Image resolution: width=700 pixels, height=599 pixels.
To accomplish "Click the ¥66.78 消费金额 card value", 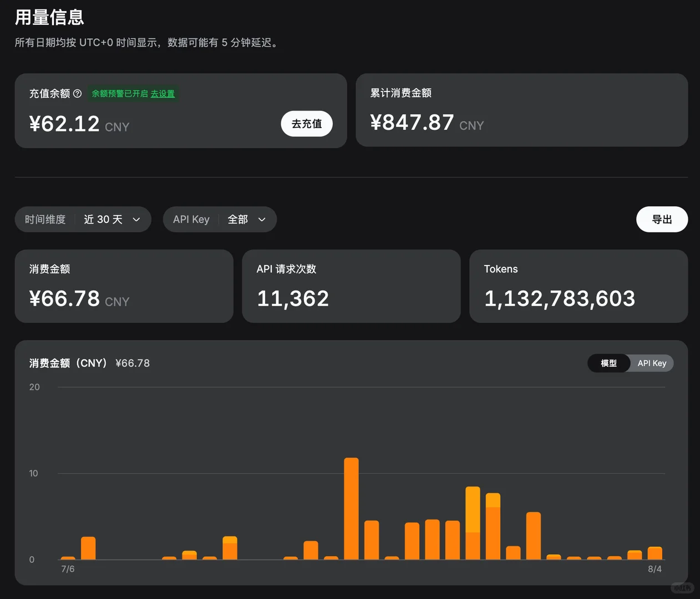I will click(64, 298).
